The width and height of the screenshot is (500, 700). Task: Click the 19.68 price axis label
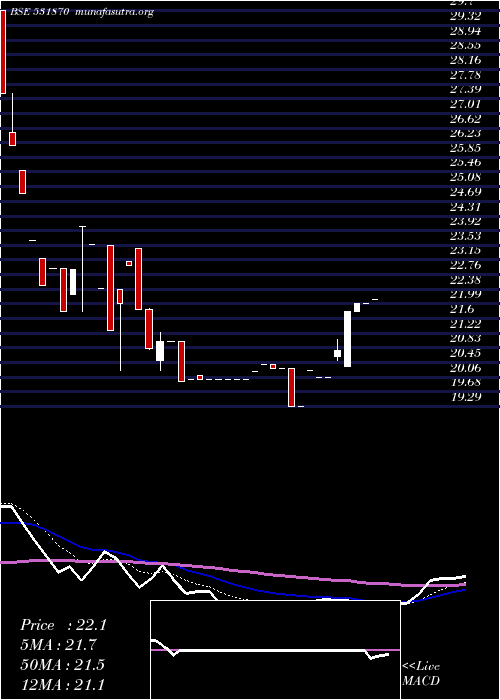(x=465, y=382)
